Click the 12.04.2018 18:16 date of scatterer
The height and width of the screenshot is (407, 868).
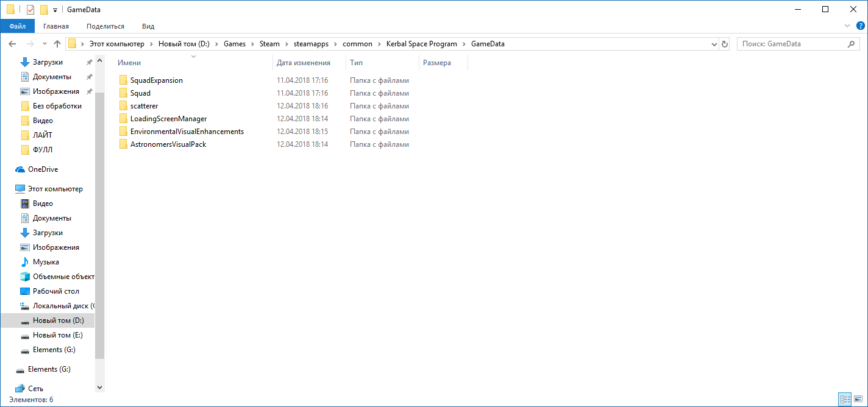pyautogui.click(x=302, y=106)
